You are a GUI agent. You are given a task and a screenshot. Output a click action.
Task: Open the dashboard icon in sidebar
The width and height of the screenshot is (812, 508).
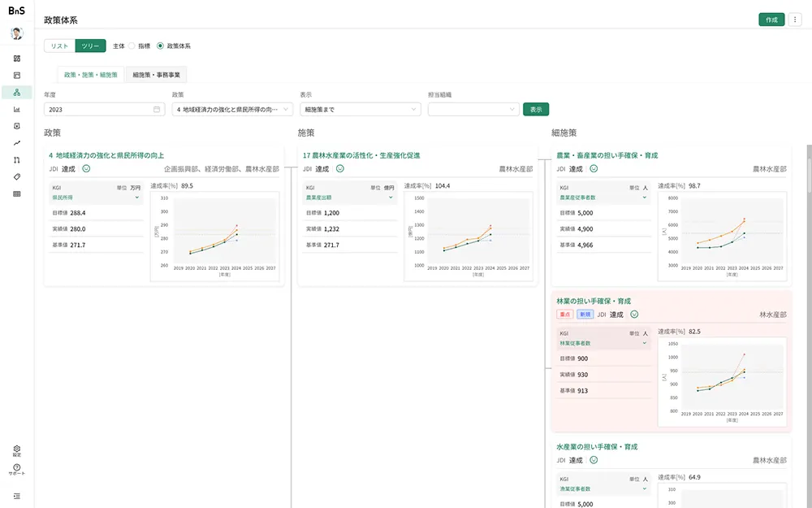(16, 59)
